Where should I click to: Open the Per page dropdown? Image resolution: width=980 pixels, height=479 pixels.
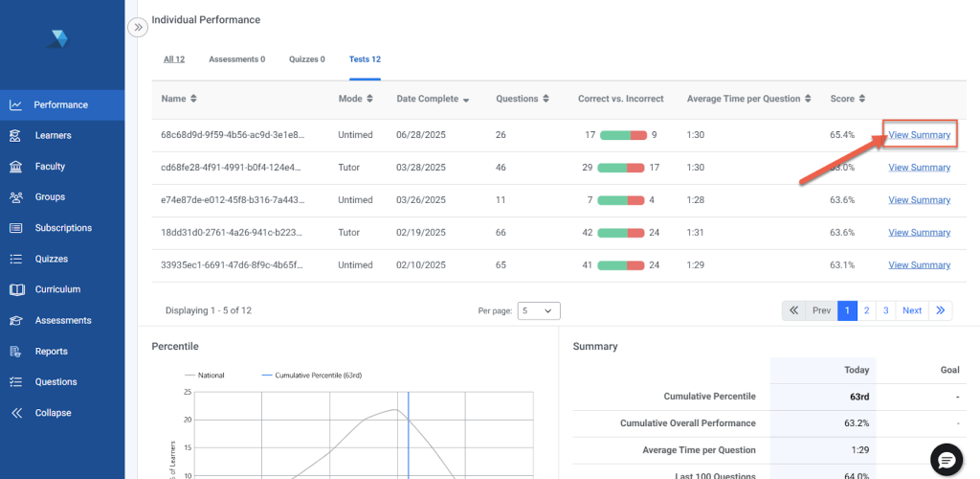pos(539,310)
